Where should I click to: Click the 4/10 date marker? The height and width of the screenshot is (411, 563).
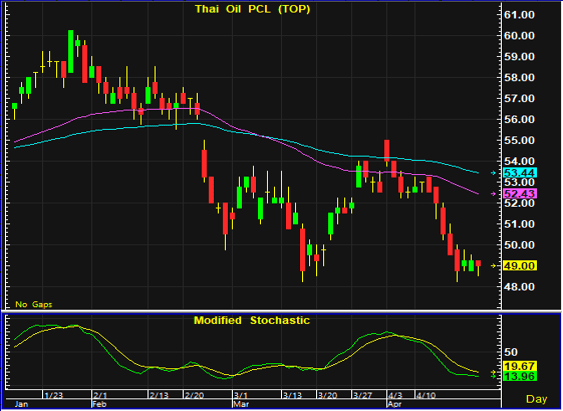(426, 396)
